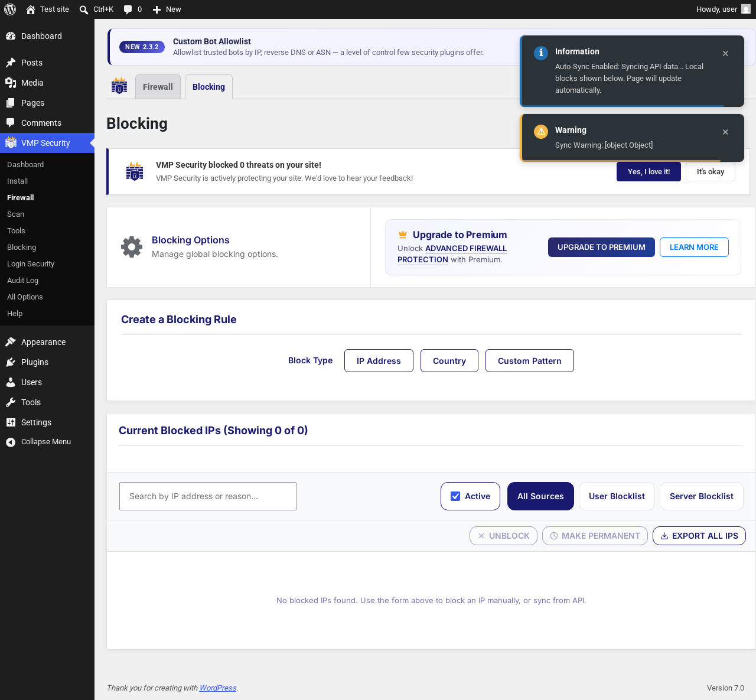Click the VMP Security shield icon in sidebar

click(11, 142)
